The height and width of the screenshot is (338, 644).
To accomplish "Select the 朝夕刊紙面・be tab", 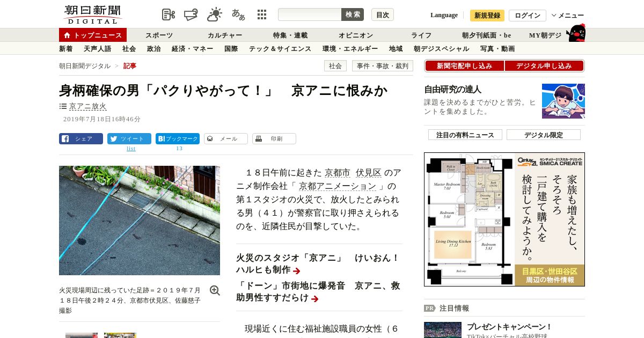I will coord(487,35).
